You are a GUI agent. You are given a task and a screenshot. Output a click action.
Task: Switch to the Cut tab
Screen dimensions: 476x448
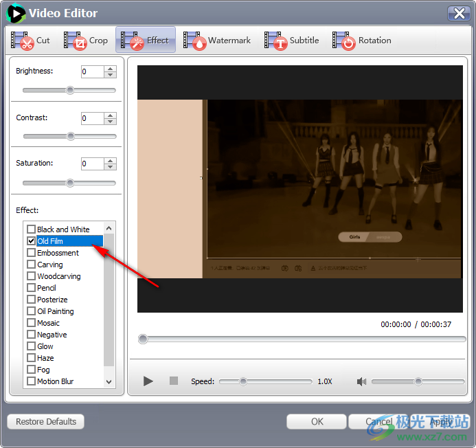(30, 41)
